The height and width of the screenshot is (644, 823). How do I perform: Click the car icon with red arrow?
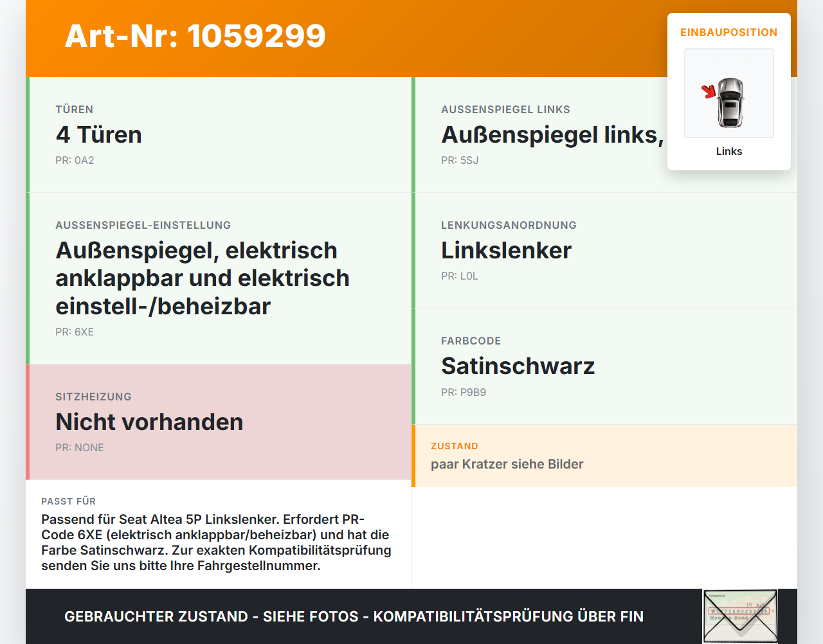729,94
